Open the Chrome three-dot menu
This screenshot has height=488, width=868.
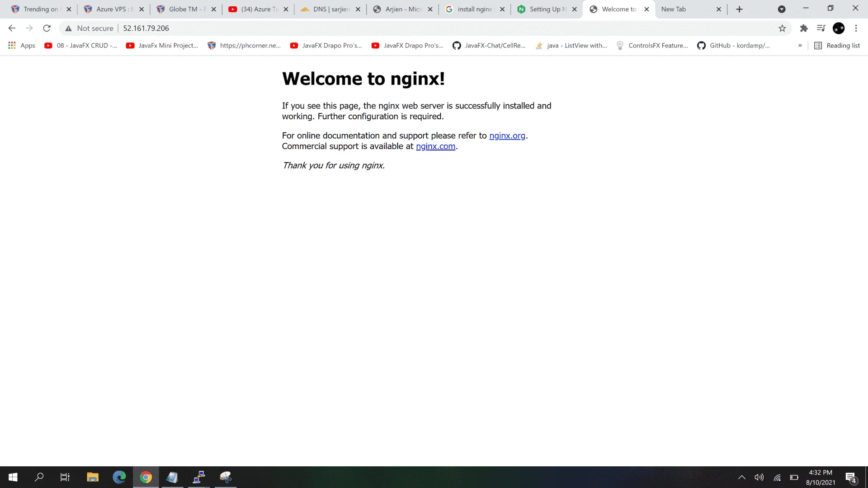(856, 28)
